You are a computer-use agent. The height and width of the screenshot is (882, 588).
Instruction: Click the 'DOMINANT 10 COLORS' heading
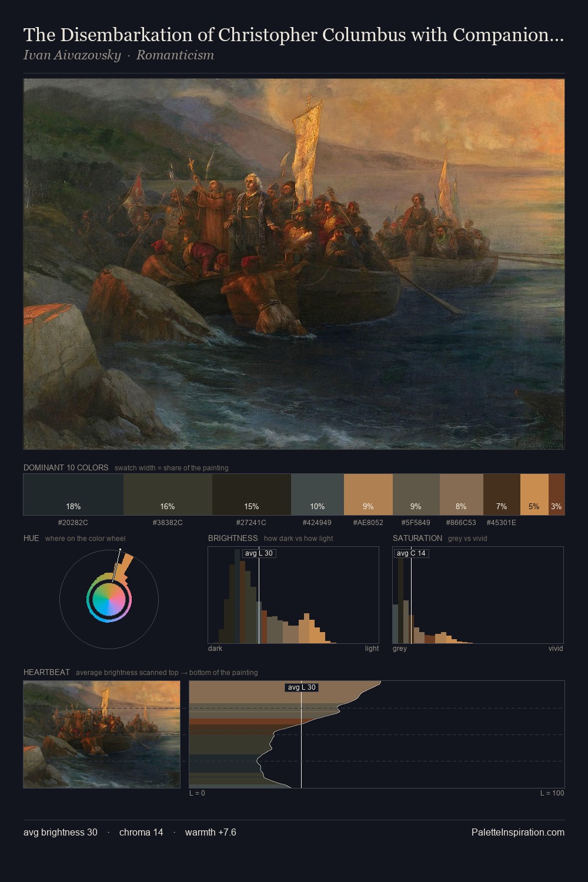click(66, 467)
